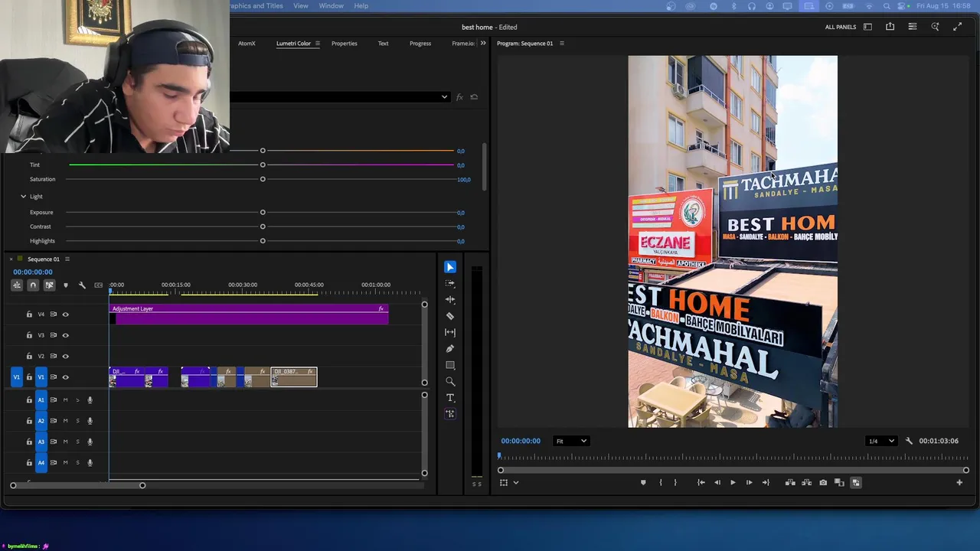
Task: Click the Extract button in Program monitor
Action: (x=806, y=483)
